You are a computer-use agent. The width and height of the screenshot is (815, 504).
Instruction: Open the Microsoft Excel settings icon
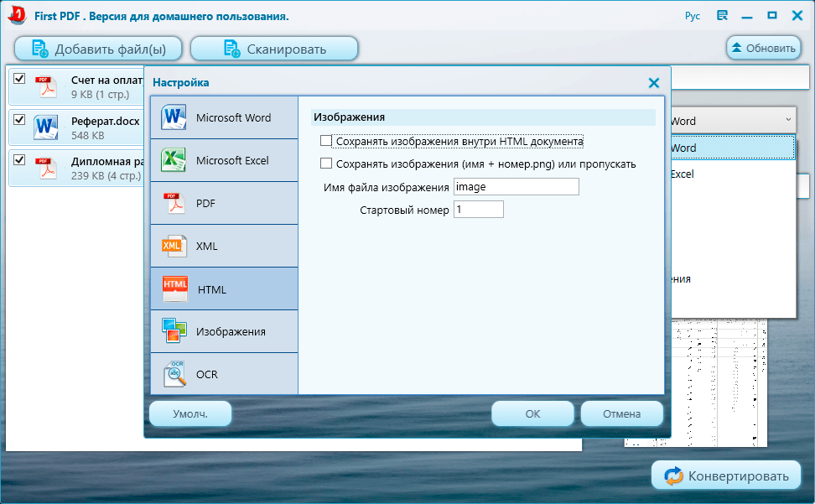point(174,160)
